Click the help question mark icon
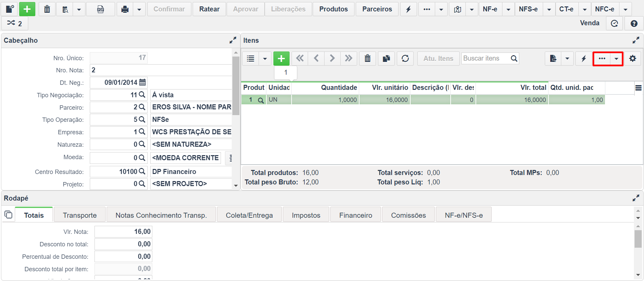The image size is (644, 281). pos(634,23)
